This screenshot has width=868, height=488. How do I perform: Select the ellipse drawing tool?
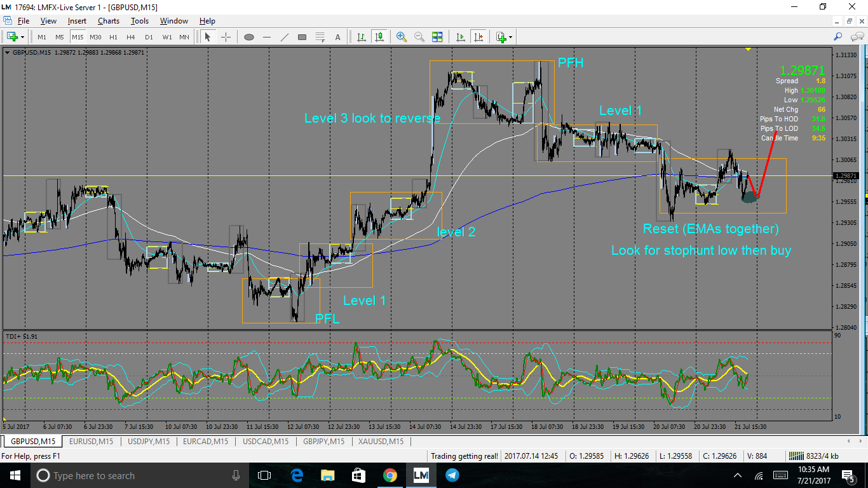point(249,37)
